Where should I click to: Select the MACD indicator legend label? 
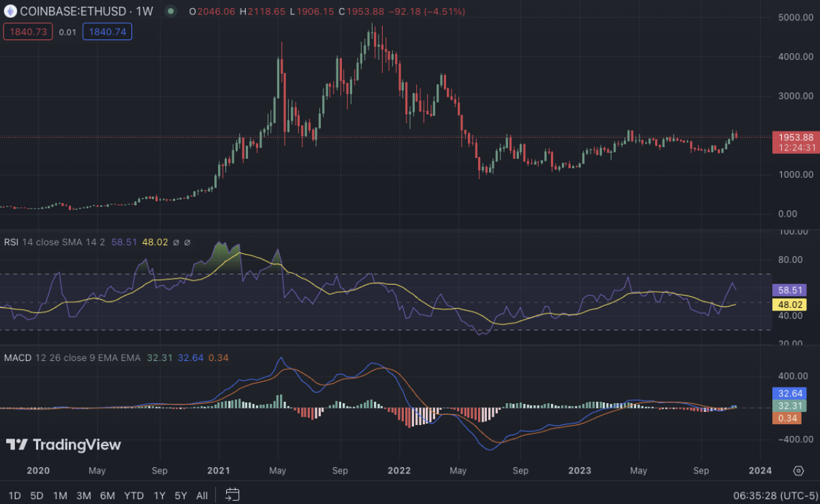pos(18,358)
